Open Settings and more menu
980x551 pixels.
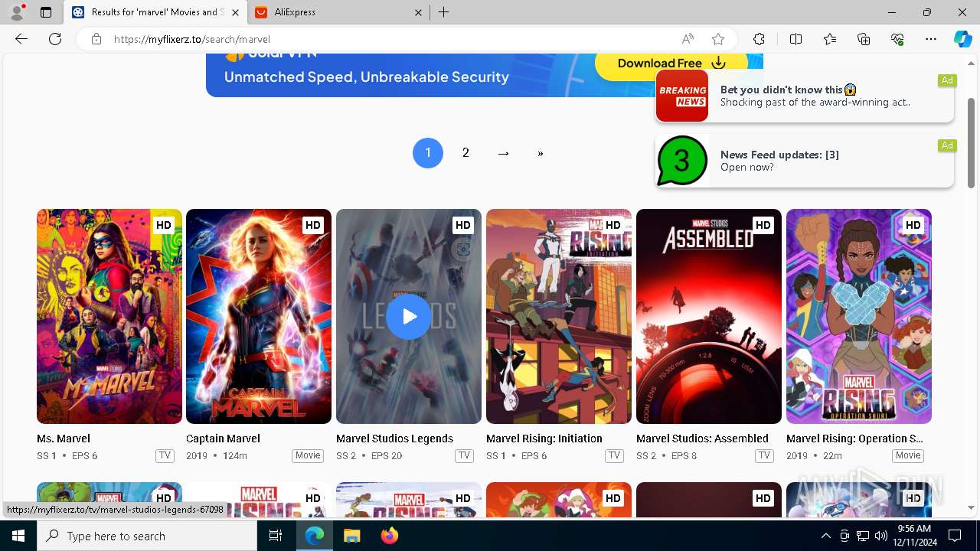click(931, 39)
